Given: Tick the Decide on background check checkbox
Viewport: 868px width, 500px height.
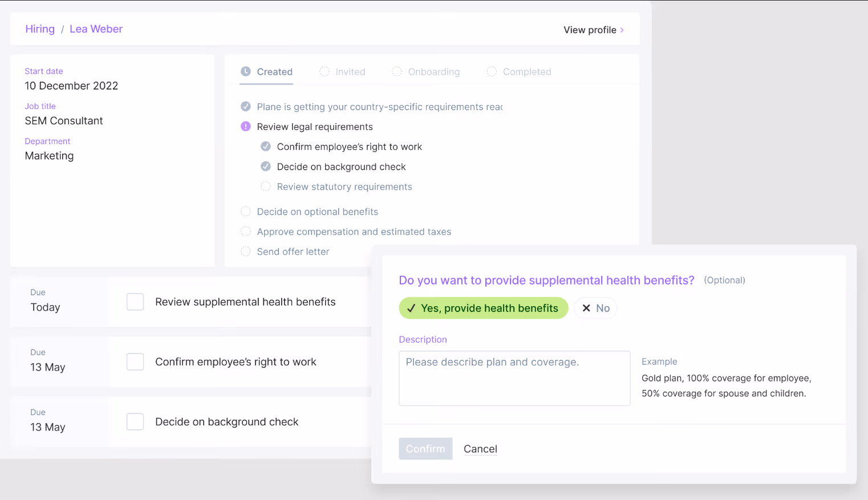Looking at the screenshot, I should click(x=135, y=421).
